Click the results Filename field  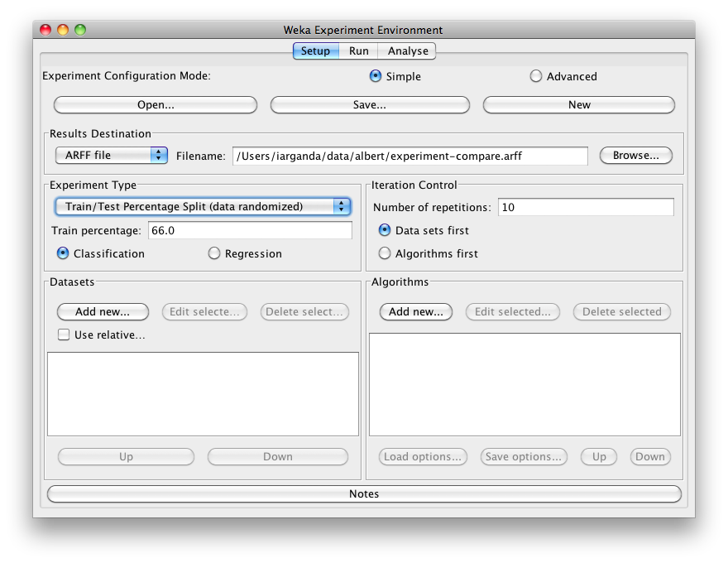click(410, 156)
